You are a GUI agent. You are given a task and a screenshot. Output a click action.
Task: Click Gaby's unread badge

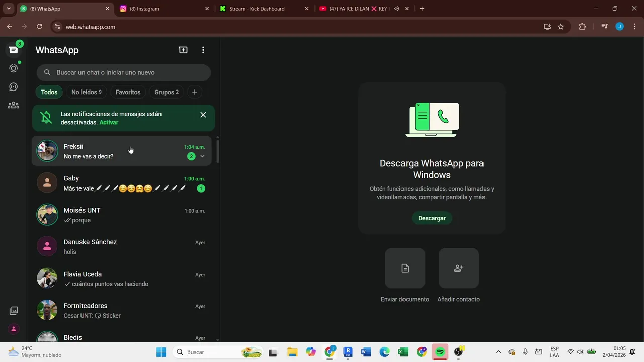[x=201, y=188]
